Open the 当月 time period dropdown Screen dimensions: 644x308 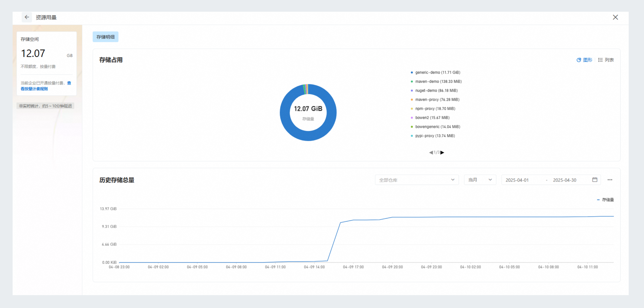(x=480, y=180)
